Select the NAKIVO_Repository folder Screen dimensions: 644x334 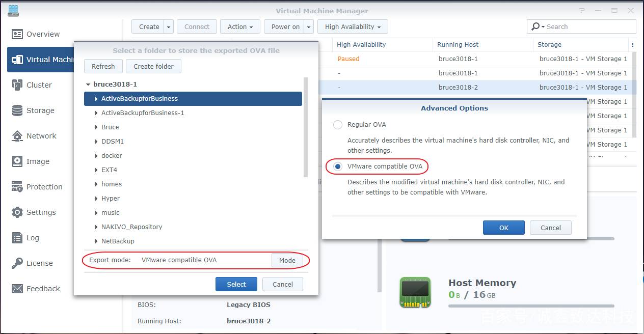coord(131,227)
